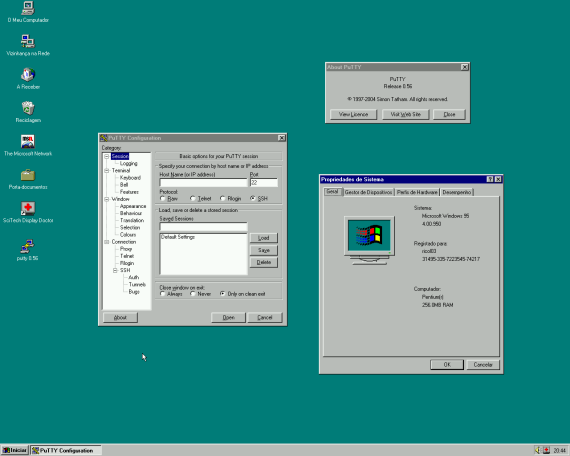This screenshot has height=456, width=570.
Task: Select Auth under SSH in tree
Action: click(133, 277)
